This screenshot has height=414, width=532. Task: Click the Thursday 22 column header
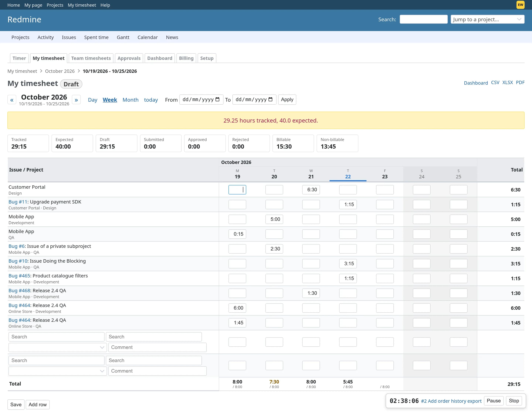coord(348,174)
